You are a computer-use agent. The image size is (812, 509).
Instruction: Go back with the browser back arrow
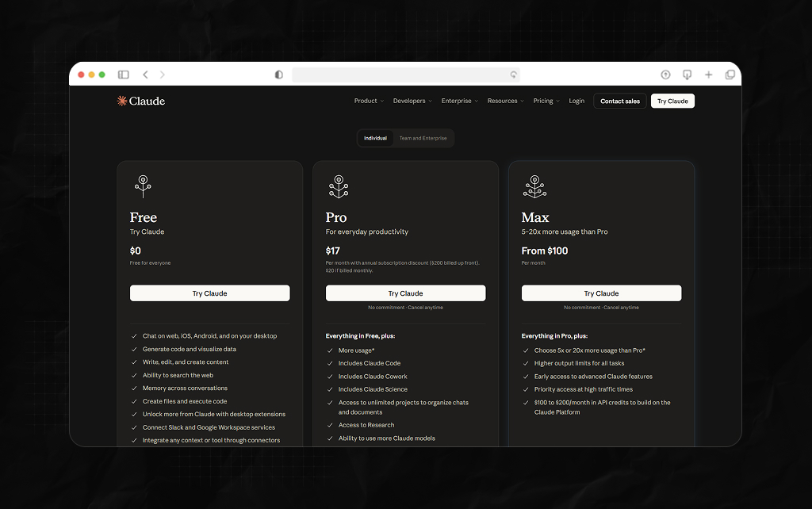[146, 75]
